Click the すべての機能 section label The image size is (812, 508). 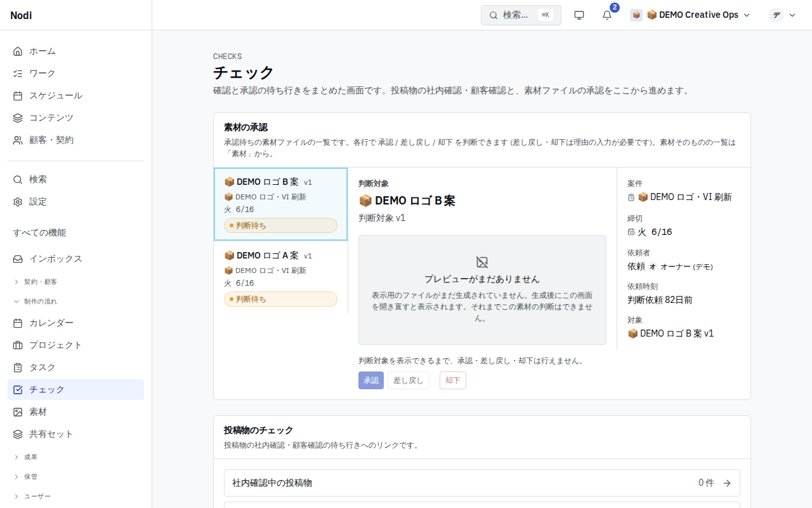click(x=39, y=232)
